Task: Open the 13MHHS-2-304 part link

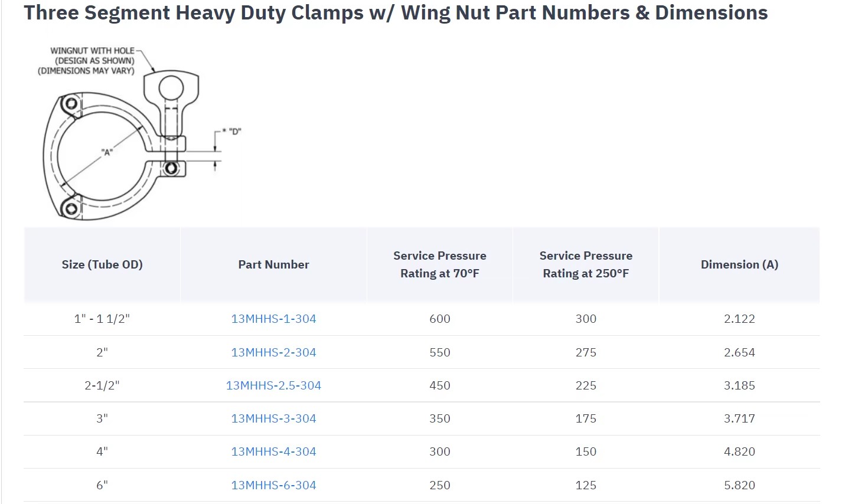Action: 273,352
